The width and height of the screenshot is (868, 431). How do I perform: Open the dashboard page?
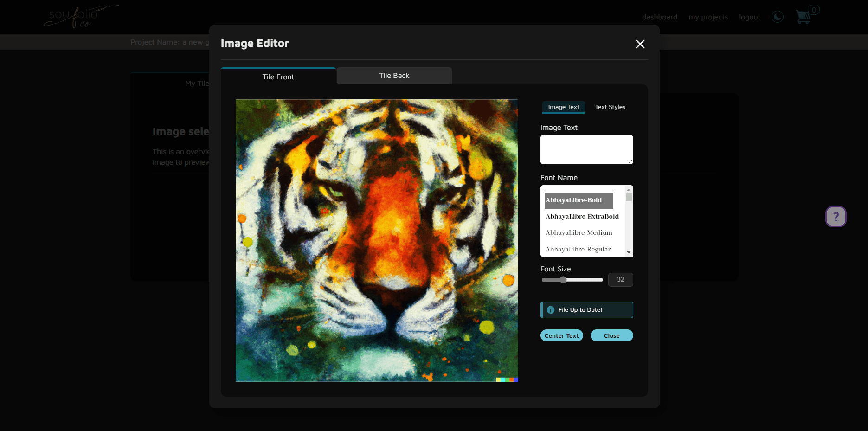click(x=659, y=17)
